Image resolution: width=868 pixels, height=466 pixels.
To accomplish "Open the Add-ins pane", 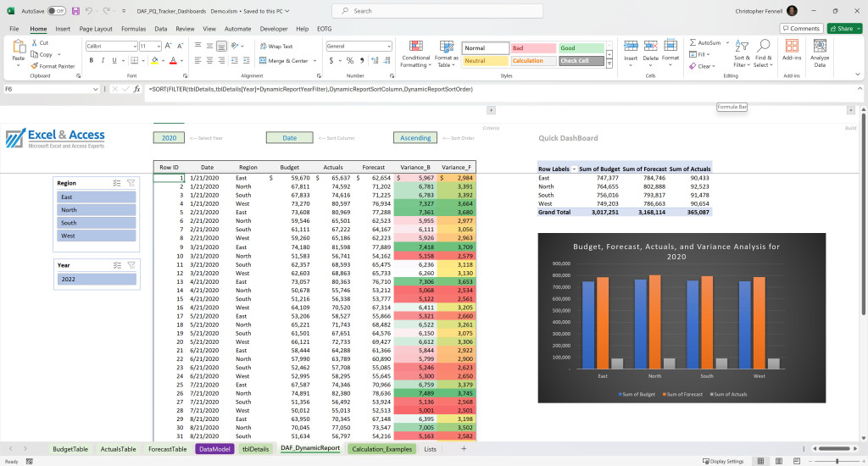I will coord(792,50).
